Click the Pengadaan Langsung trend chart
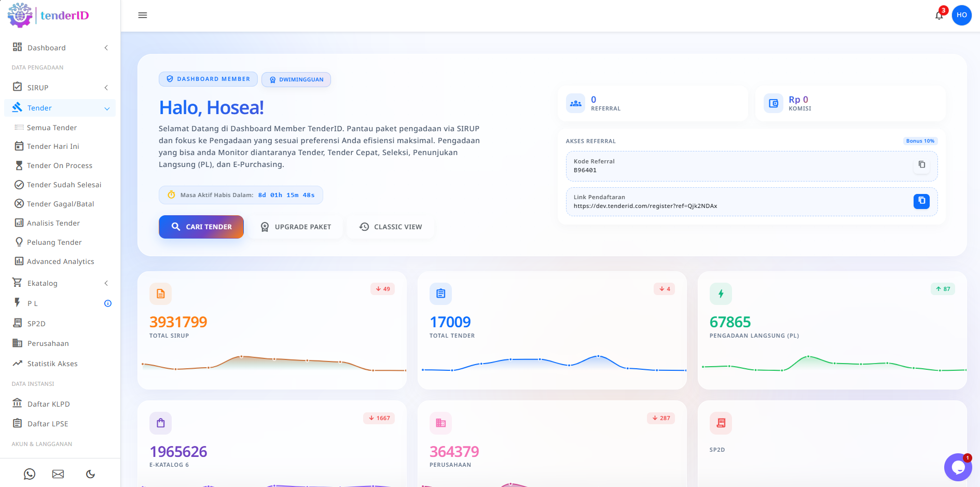 (834, 363)
